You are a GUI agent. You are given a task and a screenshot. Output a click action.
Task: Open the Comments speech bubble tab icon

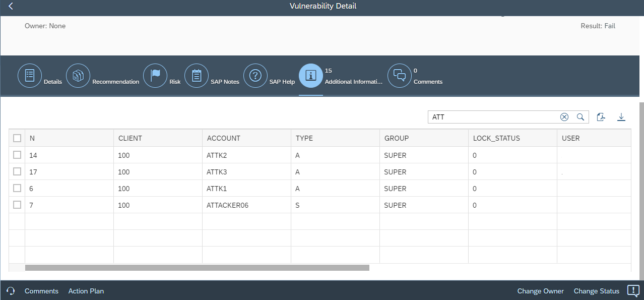tap(399, 76)
